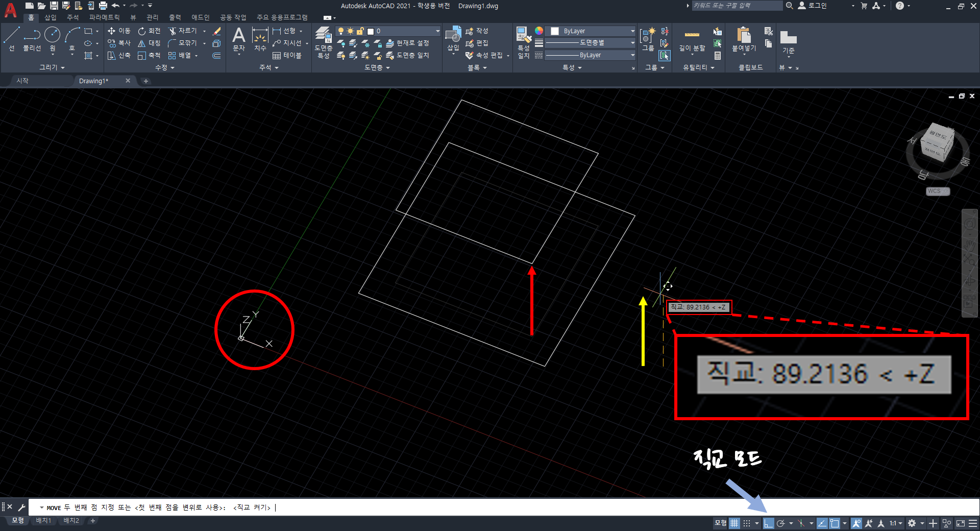Toggle isometric drafting in status bar

[801, 523]
